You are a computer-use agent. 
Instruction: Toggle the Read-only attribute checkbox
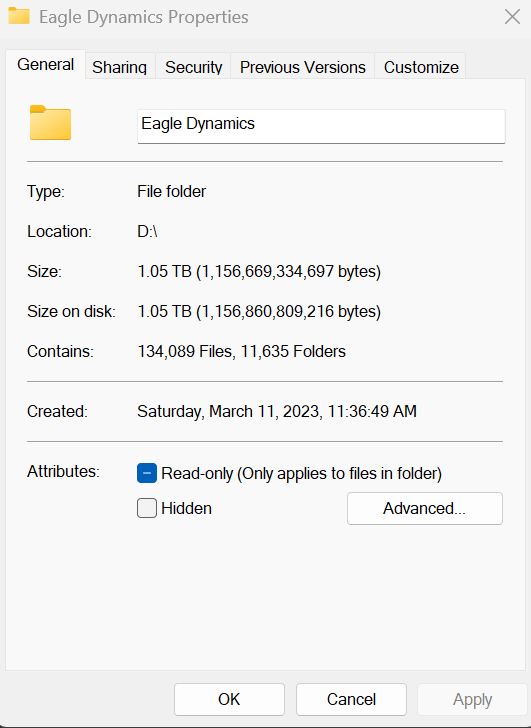click(147, 473)
